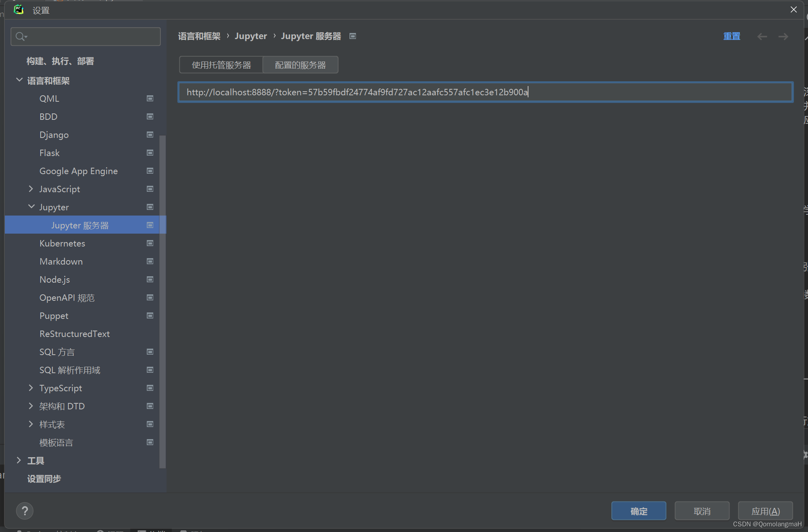This screenshot has width=808, height=532.
Task: Open the Flask settings page
Action: pyautogui.click(x=49, y=153)
